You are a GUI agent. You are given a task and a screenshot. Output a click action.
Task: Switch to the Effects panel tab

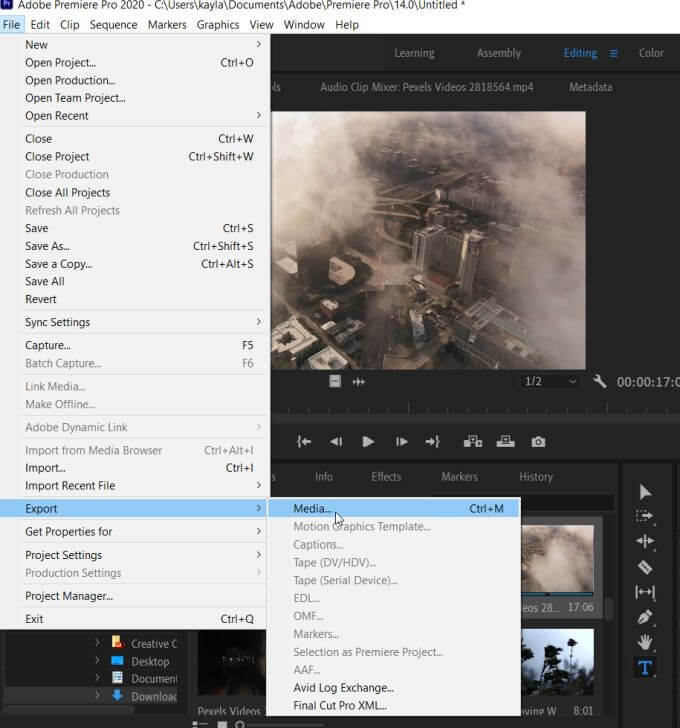click(x=386, y=477)
